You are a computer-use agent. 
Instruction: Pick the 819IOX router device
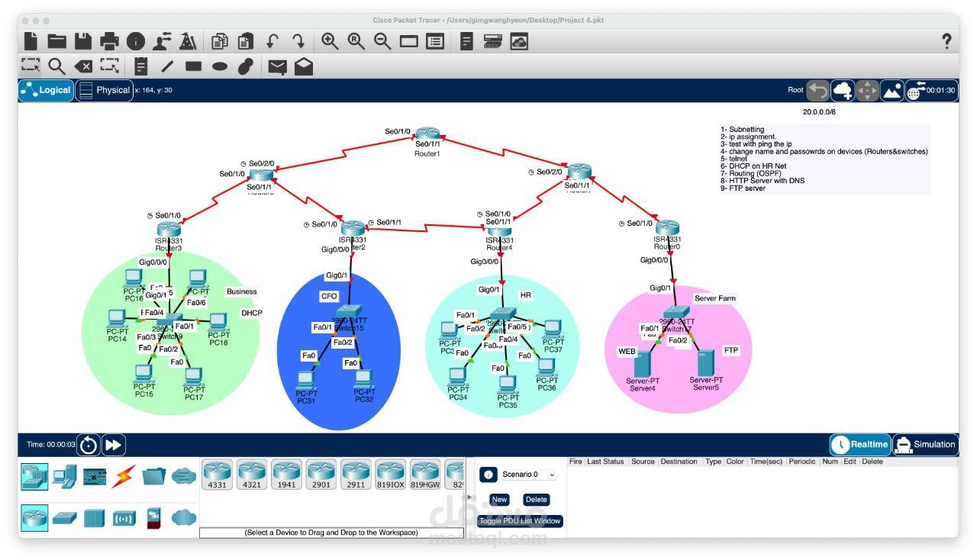tap(390, 475)
